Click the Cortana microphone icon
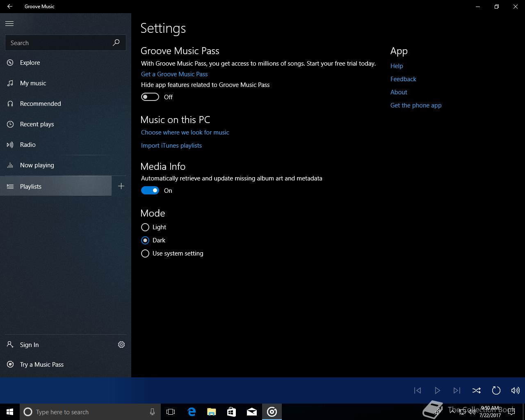The image size is (525, 420). click(x=152, y=412)
